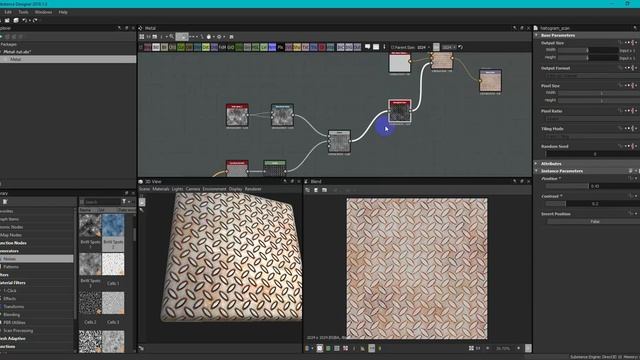Add an FX-Map (FxM) node
The height and width of the screenshot is (360, 640).
[x=222, y=47]
